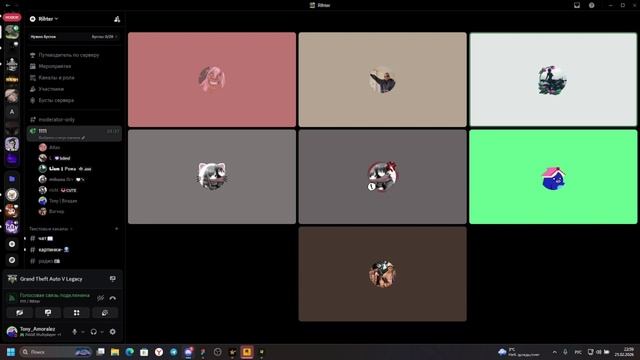Click Tony_Amoralez user panel
Viewport: 640px width, 360px height.
[37, 331]
